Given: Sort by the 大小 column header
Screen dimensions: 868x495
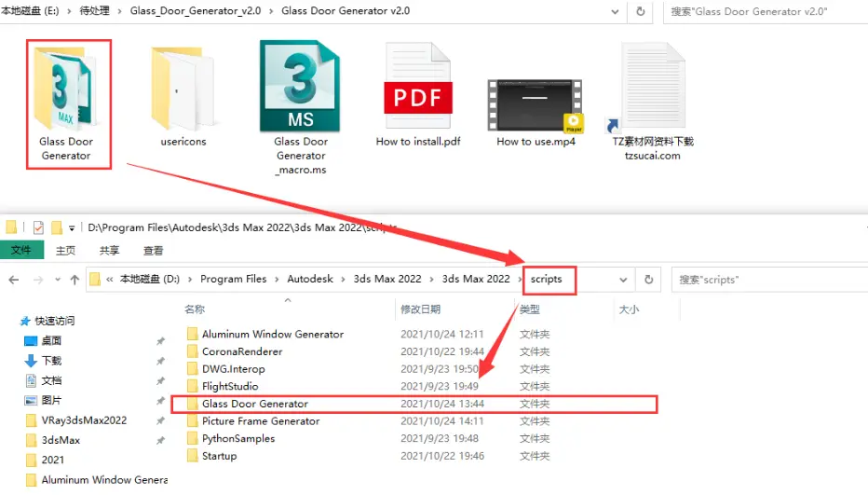Looking at the screenshot, I should pos(629,309).
